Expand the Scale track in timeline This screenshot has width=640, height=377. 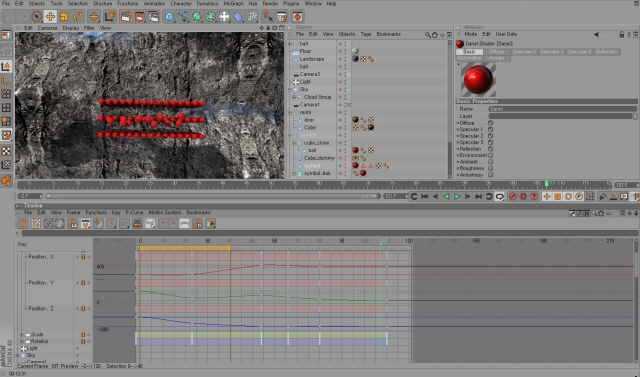tap(22, 335)
